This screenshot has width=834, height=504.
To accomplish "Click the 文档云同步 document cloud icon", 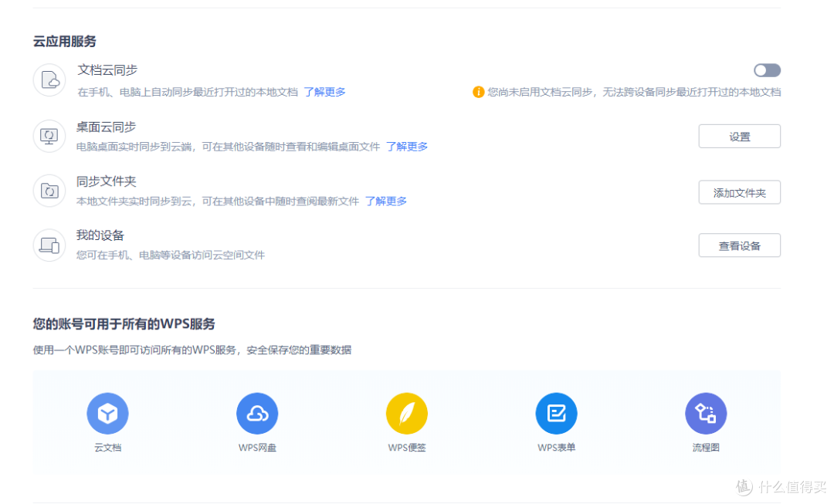I will point(49,80).
